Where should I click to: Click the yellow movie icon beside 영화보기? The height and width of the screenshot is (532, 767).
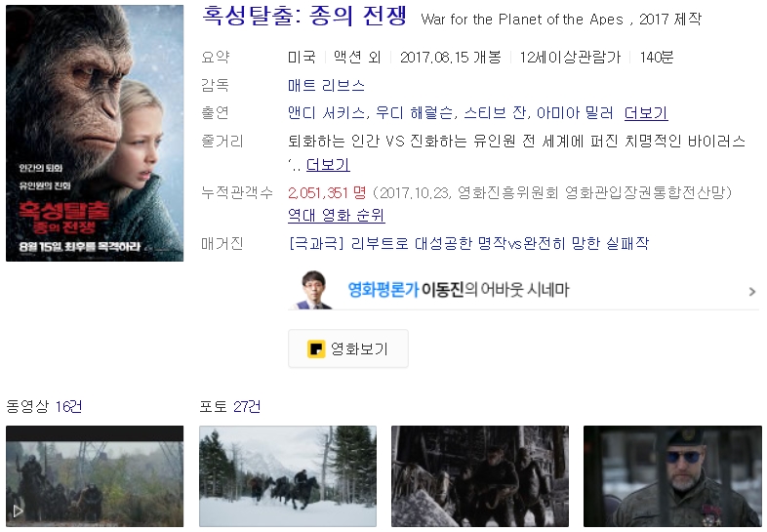pos(316,348)
